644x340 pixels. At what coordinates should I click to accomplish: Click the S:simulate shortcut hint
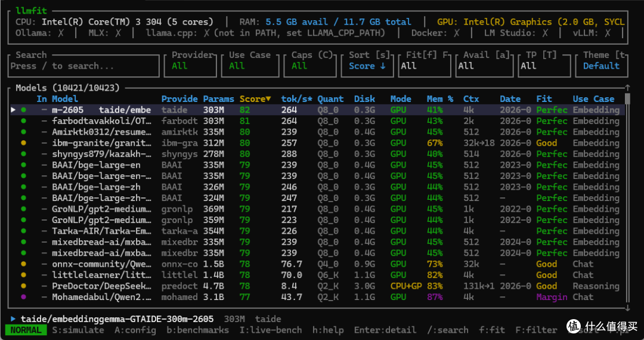[x=78, y=330]
